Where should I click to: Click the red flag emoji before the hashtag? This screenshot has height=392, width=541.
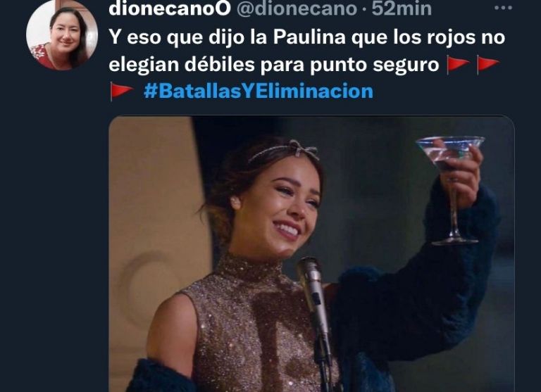(122, 91)
